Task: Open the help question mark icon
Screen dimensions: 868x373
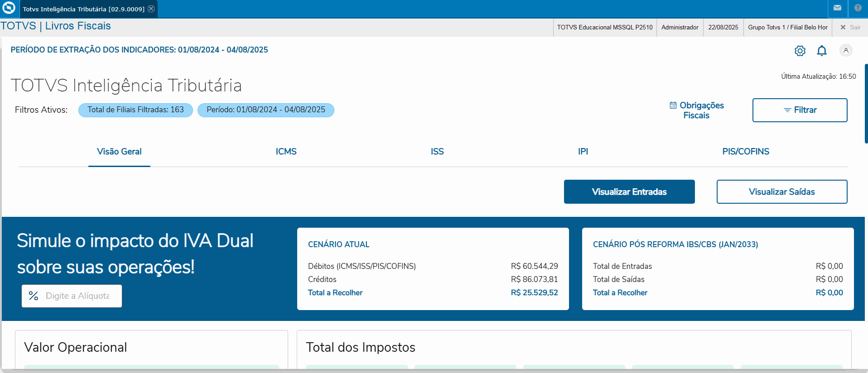Action: click(858, 8)
